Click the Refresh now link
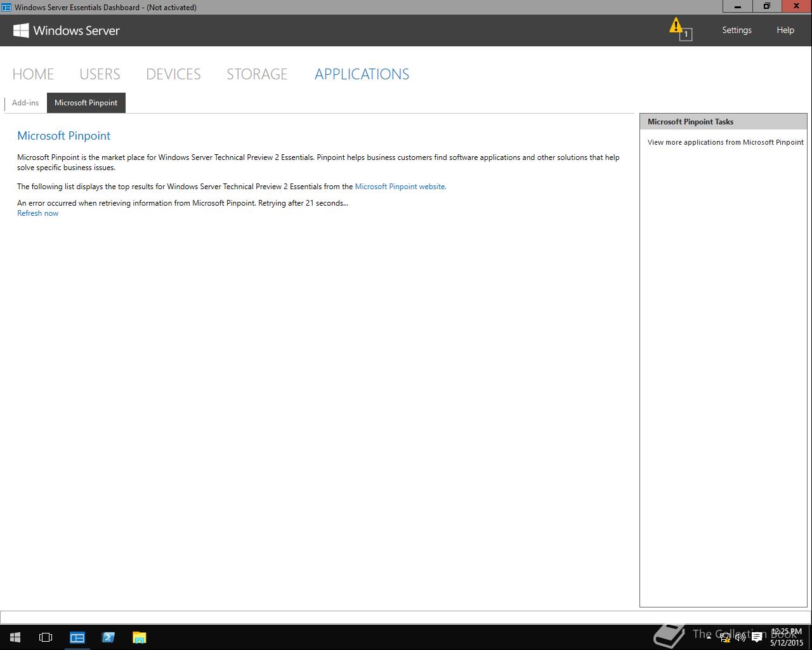The image size is (812, 650). coord(38,213)
